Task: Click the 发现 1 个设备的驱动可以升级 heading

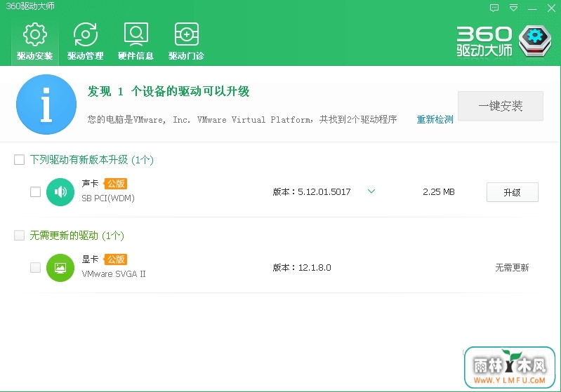Action: [x=169, y=91]
